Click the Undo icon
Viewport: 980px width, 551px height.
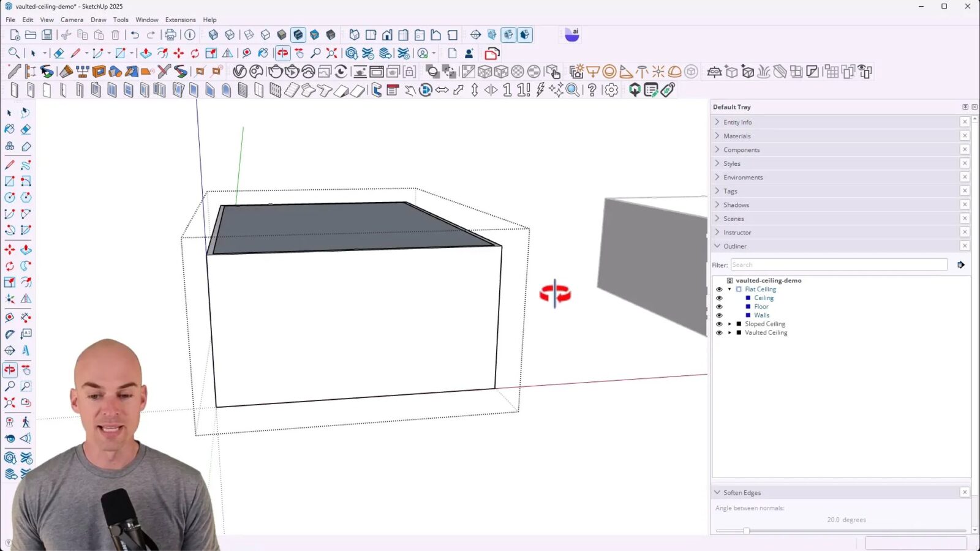point(134,35)
